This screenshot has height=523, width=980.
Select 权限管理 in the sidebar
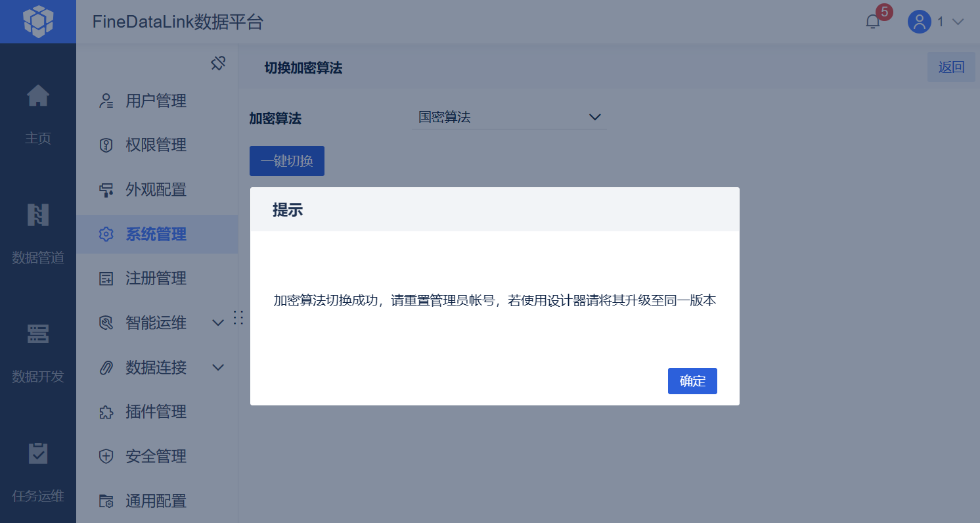pyautogui.click(x=157, y=145)
